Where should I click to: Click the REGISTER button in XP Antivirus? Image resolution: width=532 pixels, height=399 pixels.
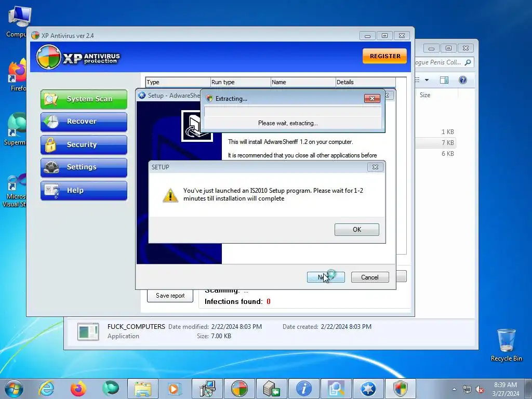(x=385, y=56)
